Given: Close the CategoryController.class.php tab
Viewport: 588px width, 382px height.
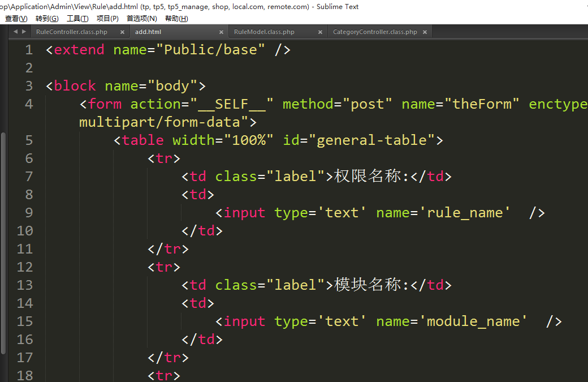Looking at the screenshot, I should pyautogui.click(x=425, y=32).
